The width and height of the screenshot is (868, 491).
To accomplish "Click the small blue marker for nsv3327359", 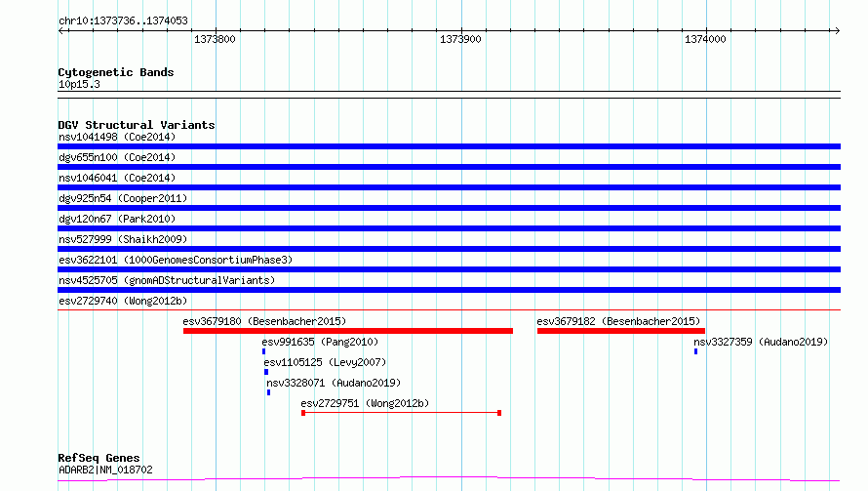I will (x=695, y=351).
